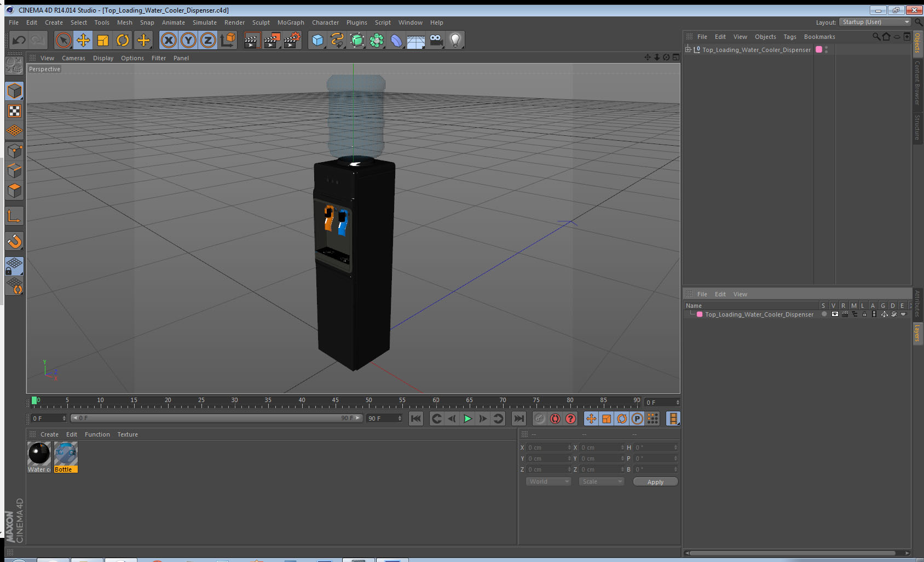
Task: Open the Deformer objects icon
Action: [x=396, y=40]
